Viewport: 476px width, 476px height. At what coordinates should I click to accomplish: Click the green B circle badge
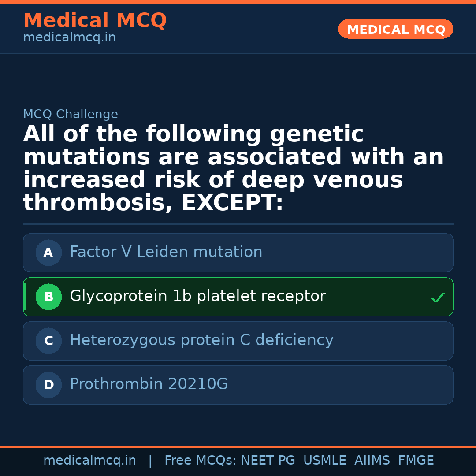tap(48, 297)
